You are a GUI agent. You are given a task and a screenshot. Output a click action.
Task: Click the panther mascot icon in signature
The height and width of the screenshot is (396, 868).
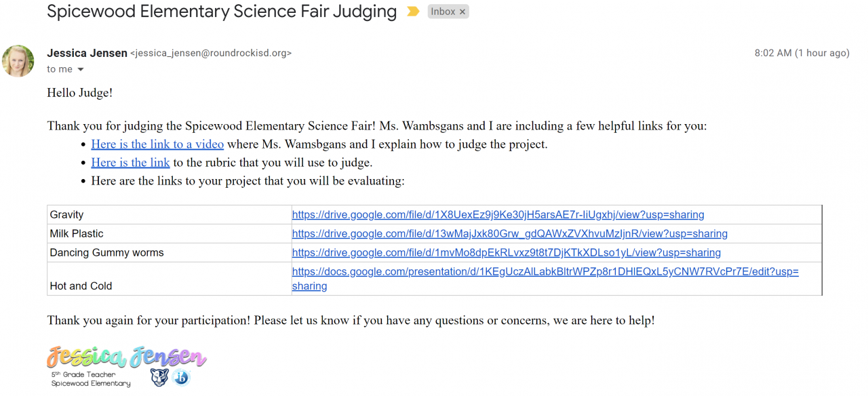click(159, 377)
